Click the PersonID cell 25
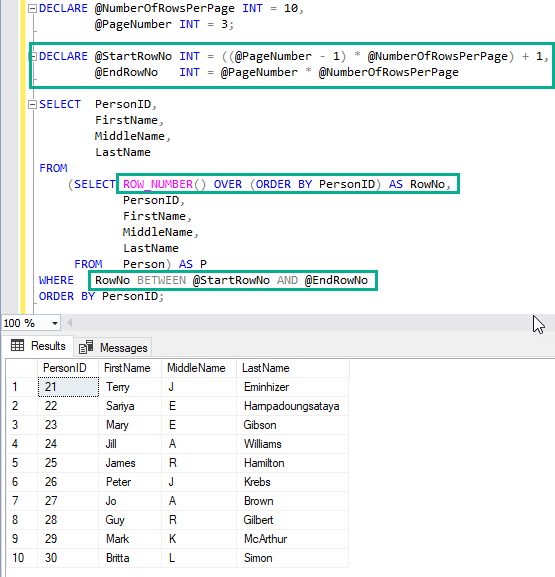 [68, 463]
